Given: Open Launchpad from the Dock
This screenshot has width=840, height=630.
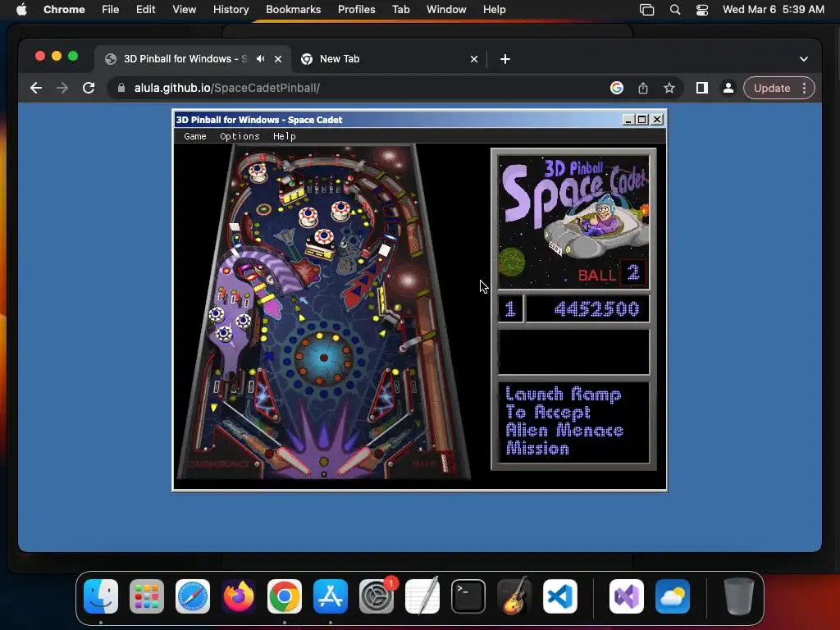Looking at the screenshot, I should pyautogui.click(x=147, y=596).
